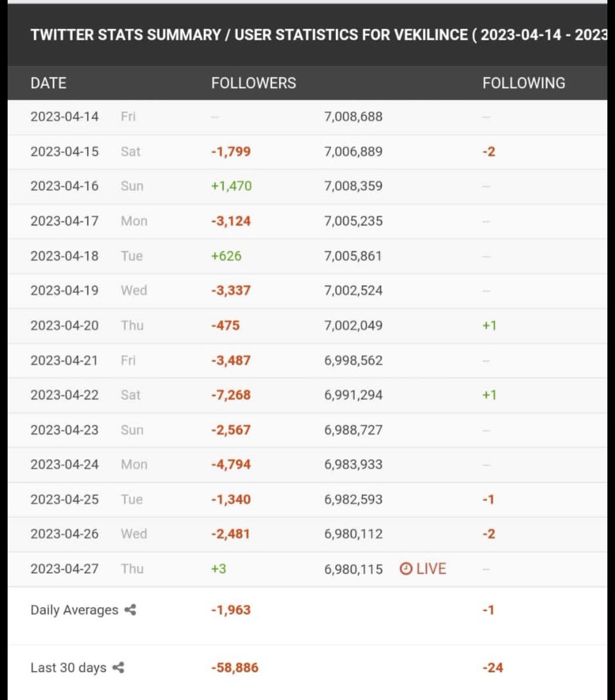The image size is (615, 700).
Task: Select the 2023-04-22 date entry
Action: tap(65, 395)
